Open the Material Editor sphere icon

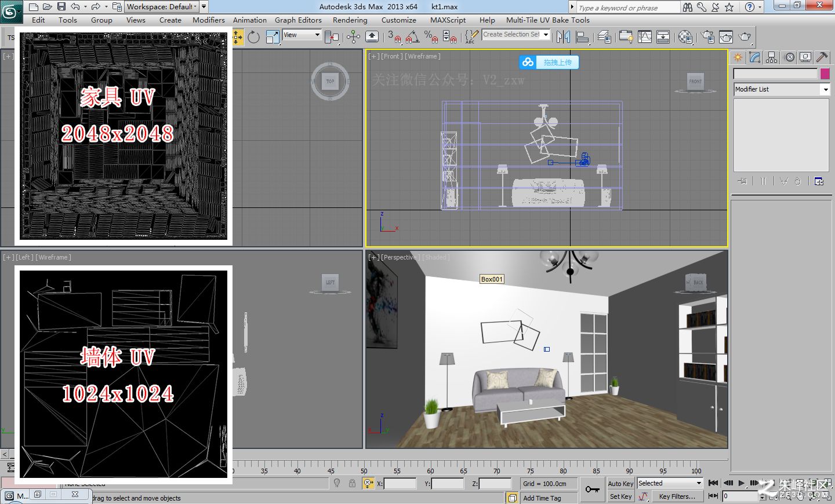click(x=685, y=37)
